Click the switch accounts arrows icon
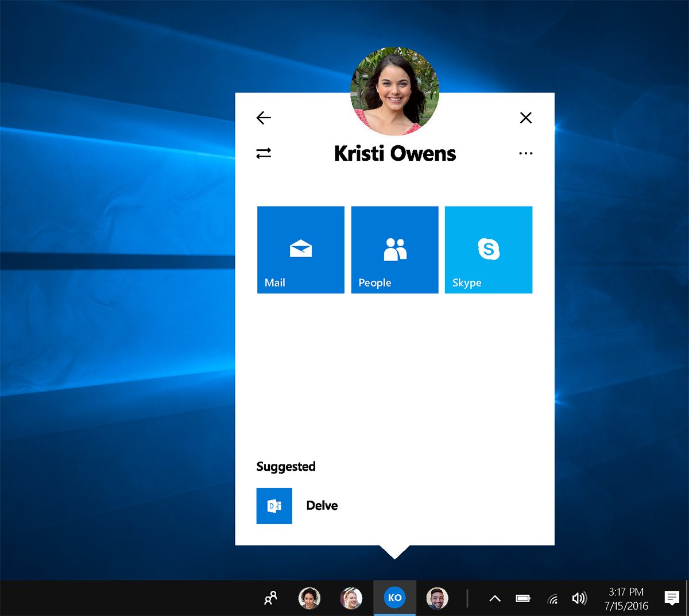Screen dimensions: 689x616 [264, 153]
